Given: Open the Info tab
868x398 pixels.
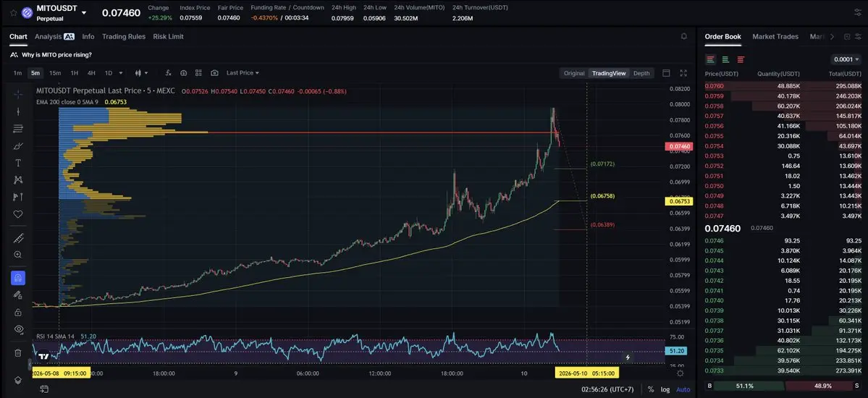Looking at the screenshot, I should pyautogui.click(x=88, y=36).
